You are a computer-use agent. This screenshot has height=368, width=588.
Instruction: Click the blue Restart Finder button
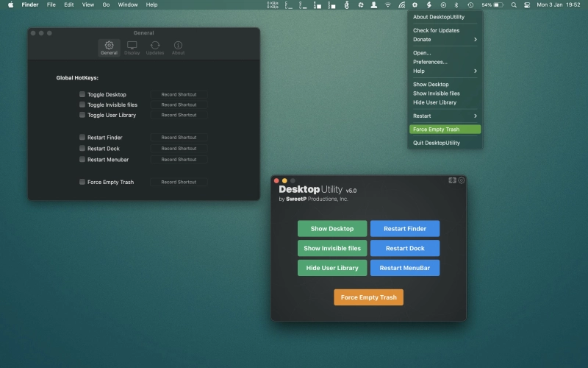pyautogui.click(x=405, y=229)
